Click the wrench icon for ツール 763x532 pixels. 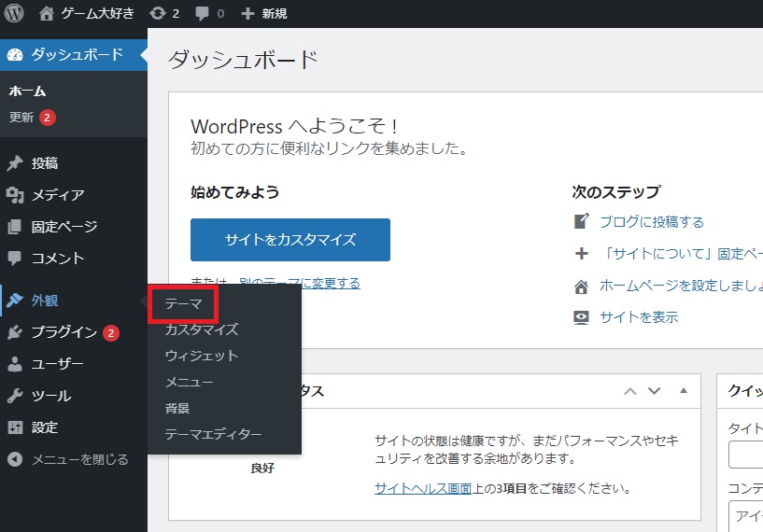pos(15,396)
